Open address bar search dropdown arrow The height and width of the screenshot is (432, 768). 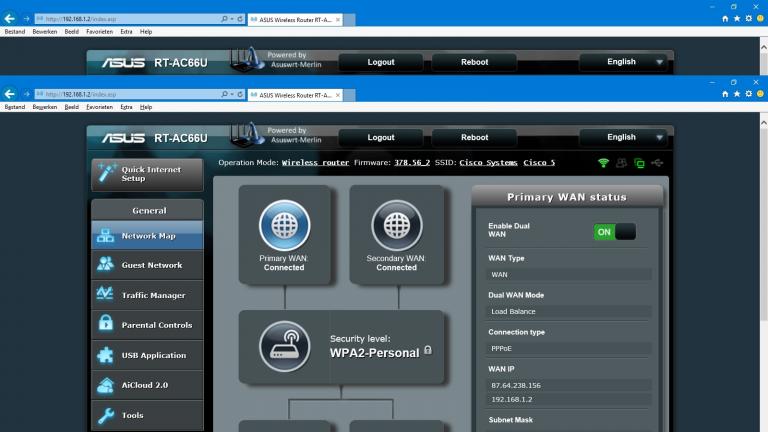tap(231, 94)
